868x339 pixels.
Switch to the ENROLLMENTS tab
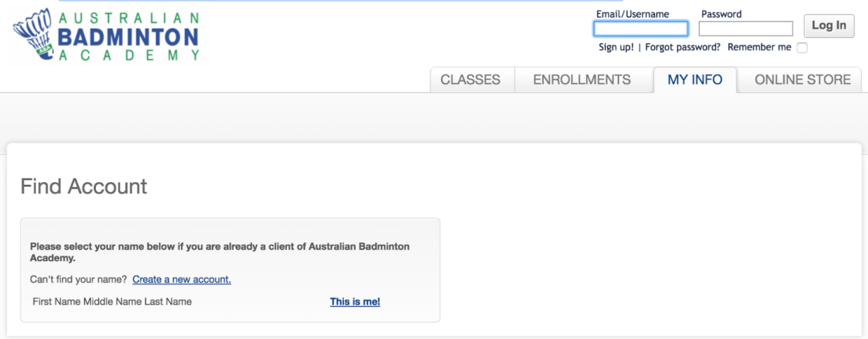[582, 80]
